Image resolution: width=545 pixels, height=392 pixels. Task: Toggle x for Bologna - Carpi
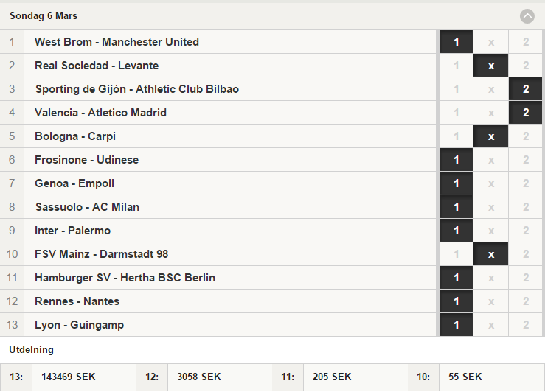tap(490, 136)
